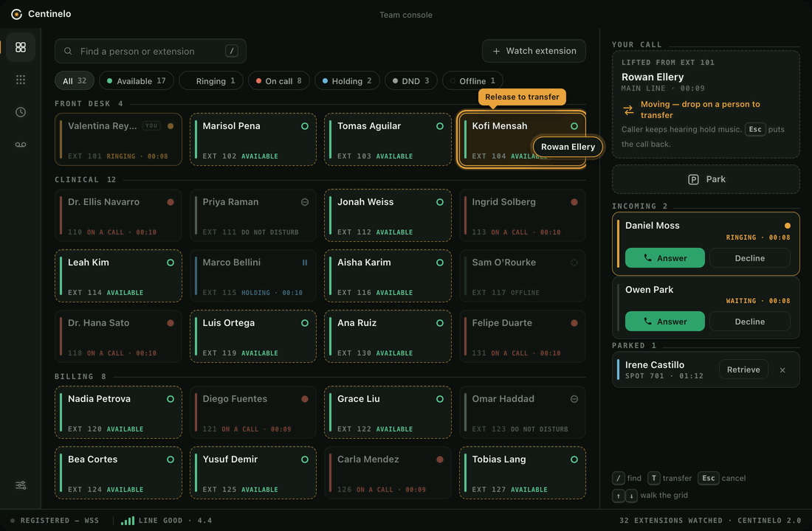812x531 pixels.
Task: Open voicemail from the sidebar
Action: click(x=21, y=145)
